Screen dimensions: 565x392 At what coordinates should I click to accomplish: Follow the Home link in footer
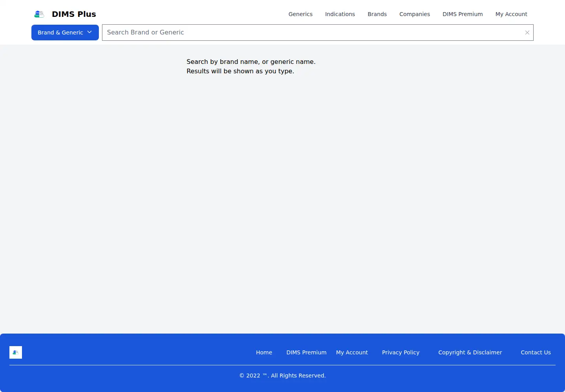(264, 352)
